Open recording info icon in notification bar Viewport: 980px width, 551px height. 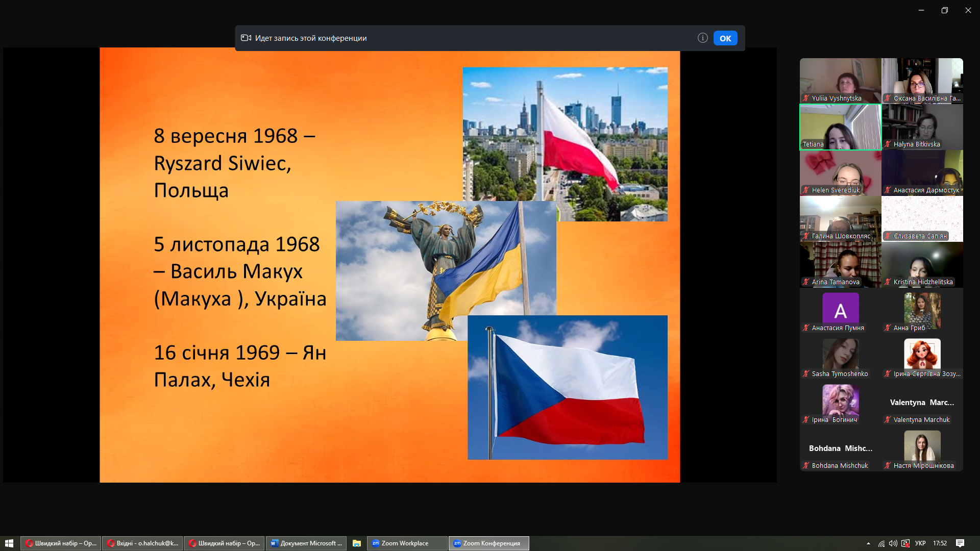click(x=702, y=38)
